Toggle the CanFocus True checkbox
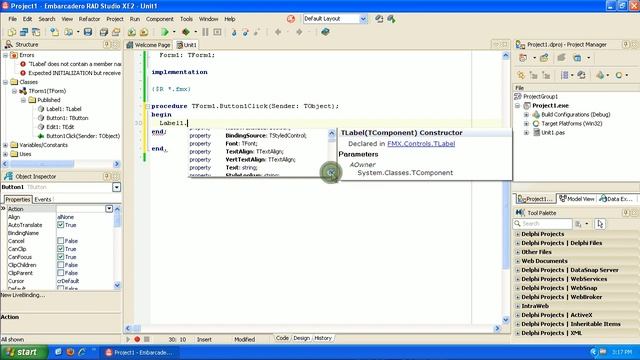 (x=60, y=257)
